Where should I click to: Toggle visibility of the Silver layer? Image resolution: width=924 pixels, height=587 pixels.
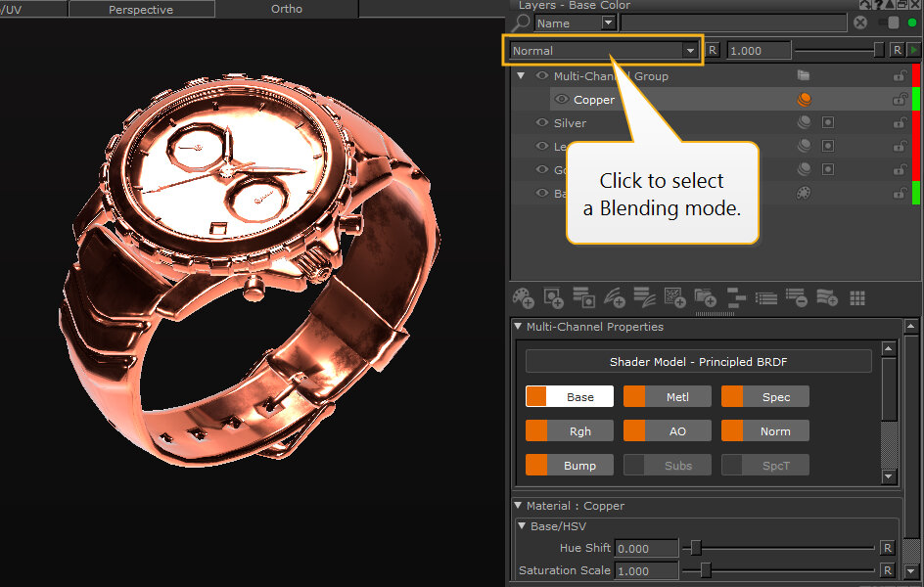click(542, 123)
